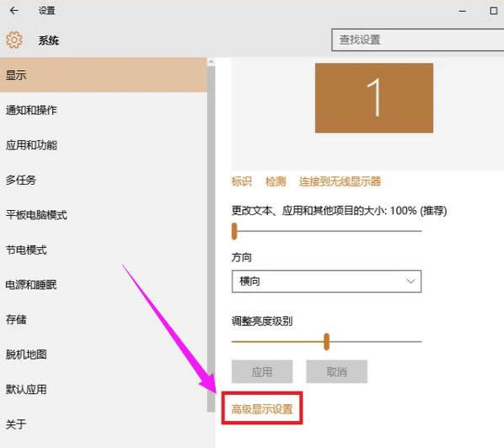
Task: Click the back arrow in title bar
Action: tap(14, 11)
